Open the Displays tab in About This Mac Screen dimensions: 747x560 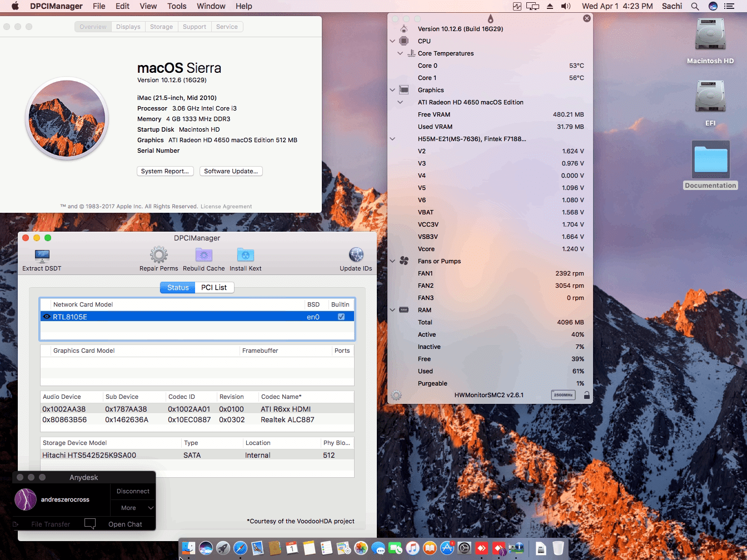pyautogui.click(x=128, y=26)
